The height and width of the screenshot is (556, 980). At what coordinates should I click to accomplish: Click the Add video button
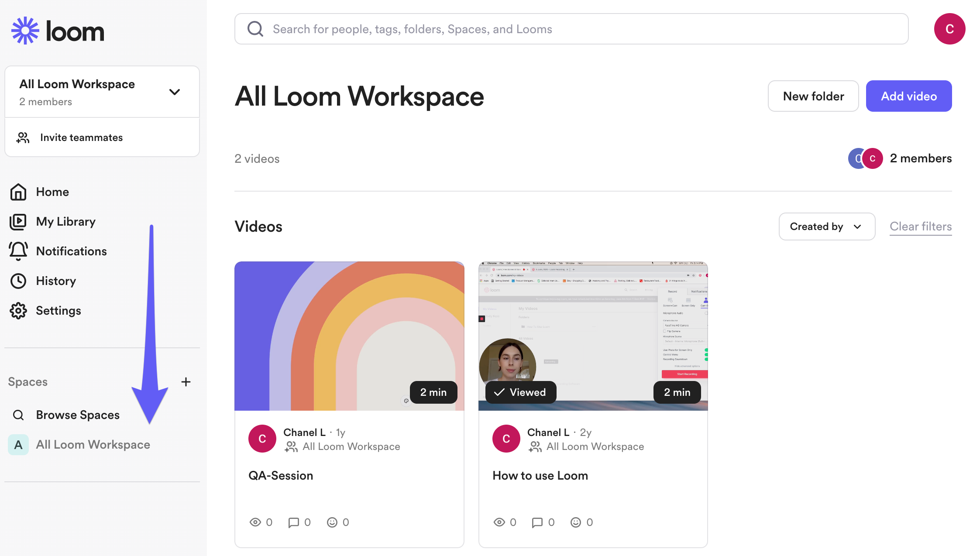(908, 96)
